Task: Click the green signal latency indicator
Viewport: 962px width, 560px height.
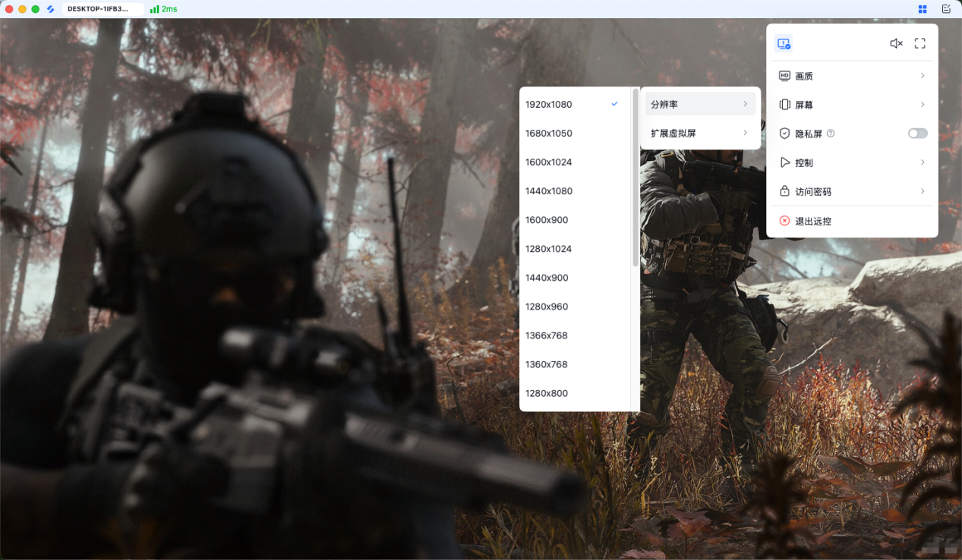Action: pyautogui.click(x=163, y=9)
